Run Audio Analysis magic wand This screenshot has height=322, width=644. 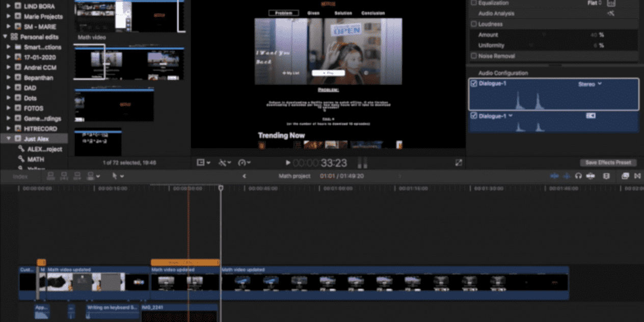(610, 14)
